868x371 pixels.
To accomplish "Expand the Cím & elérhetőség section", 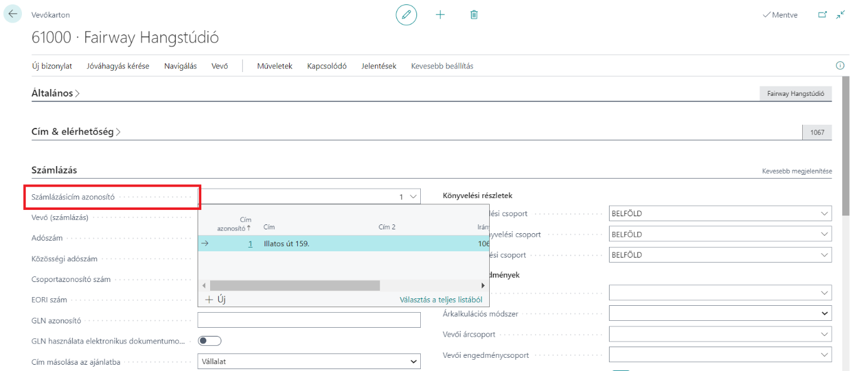I will tap(76, 132).
